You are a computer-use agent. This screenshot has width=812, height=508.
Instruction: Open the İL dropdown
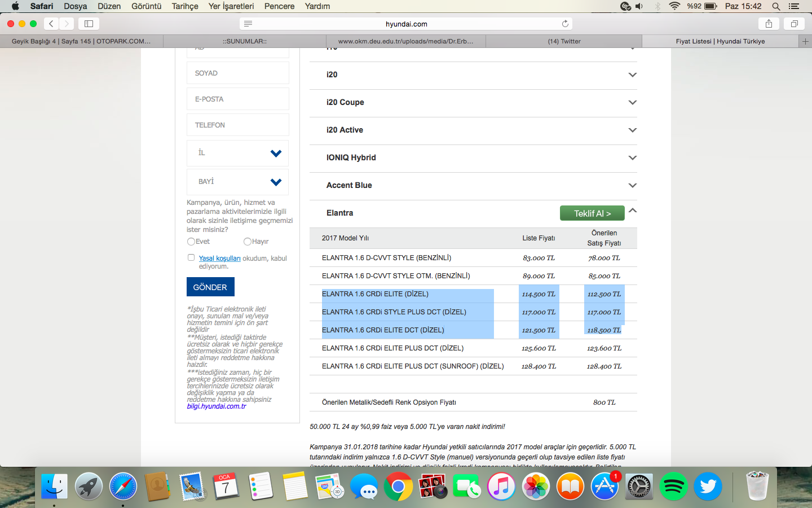[x=237, y=153]
